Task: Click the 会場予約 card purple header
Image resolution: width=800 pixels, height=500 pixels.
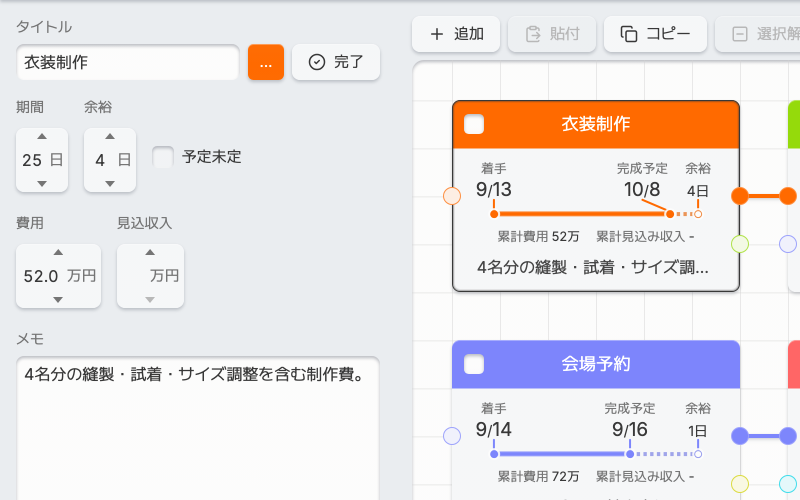Action: pyautogui.click(x=596, y=364)
